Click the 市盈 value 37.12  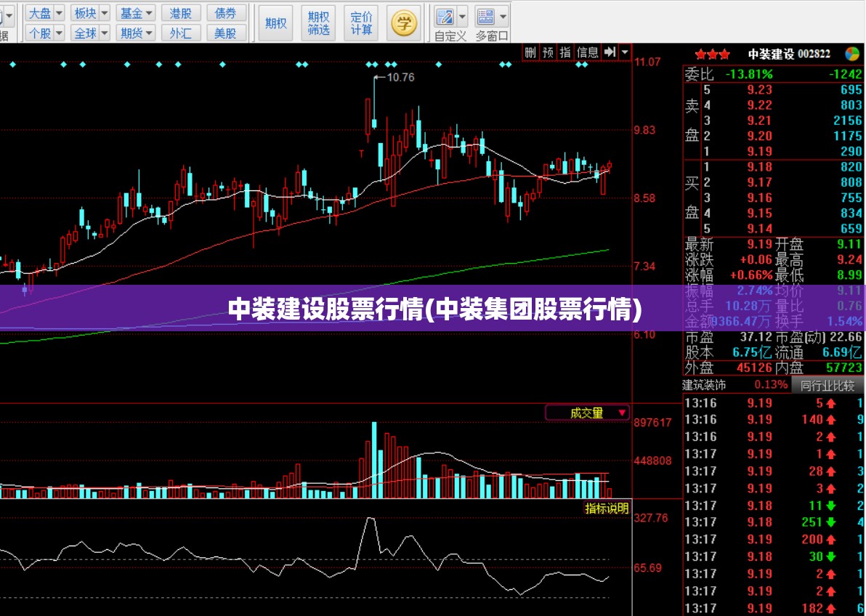[756, 337]
